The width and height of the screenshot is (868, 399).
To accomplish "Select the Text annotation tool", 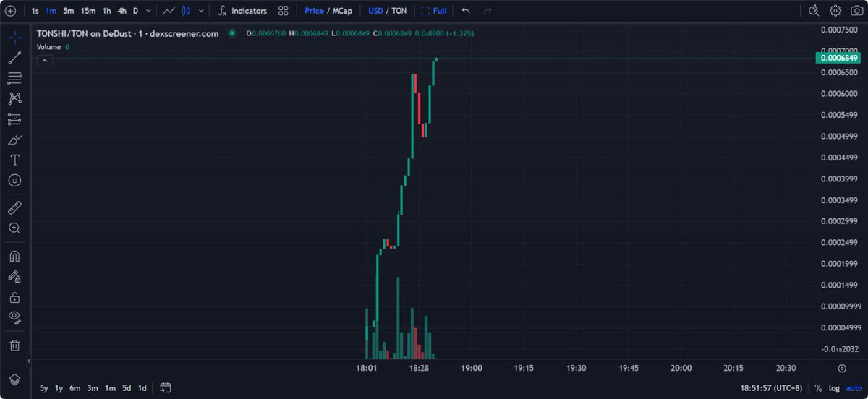I will [x=14, y=160].
